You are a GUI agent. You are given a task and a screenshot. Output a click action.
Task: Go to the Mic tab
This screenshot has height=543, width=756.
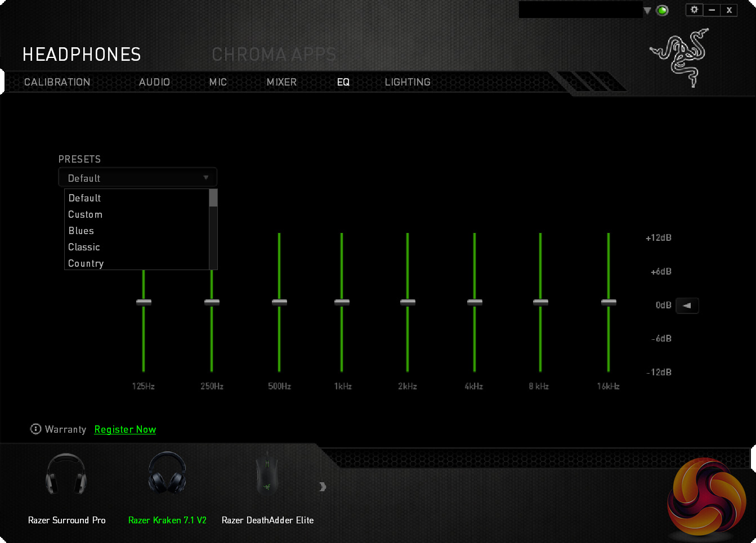[x=218, y=82]
